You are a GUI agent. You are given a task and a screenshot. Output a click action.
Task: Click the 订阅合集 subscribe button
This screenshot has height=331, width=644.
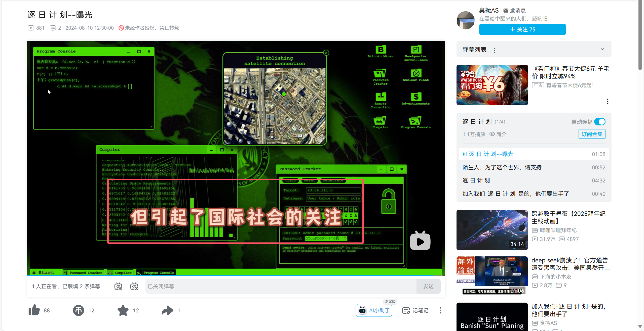pyautogui.click(x=592, y=134)
